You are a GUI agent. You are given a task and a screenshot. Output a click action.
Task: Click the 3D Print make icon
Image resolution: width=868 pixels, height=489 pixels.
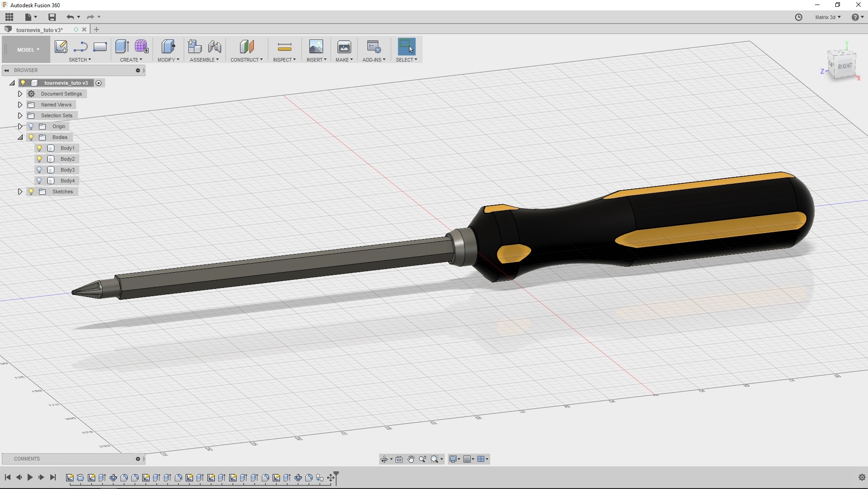[344, 47]
